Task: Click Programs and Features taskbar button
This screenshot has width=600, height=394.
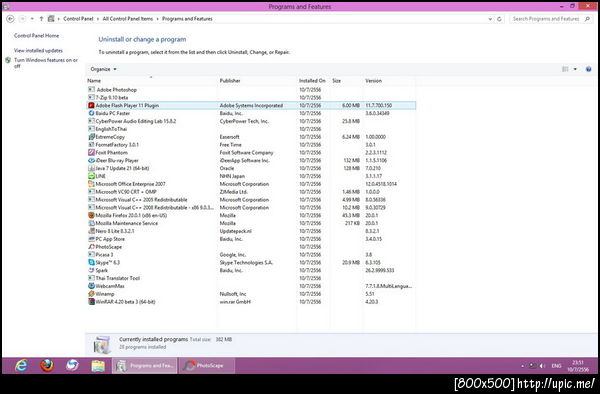Action: [x=144, y=366]
